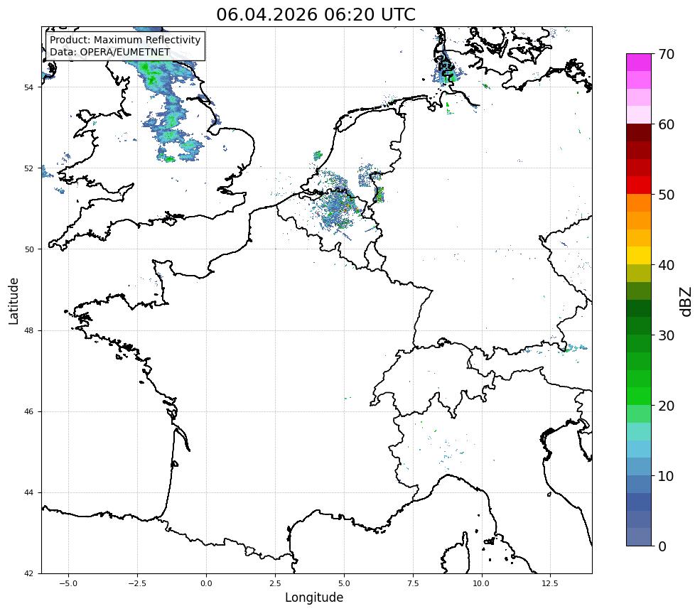Click the colorbar tick label 20
This screenshot has height=611, width=700.
pos(666,406)
